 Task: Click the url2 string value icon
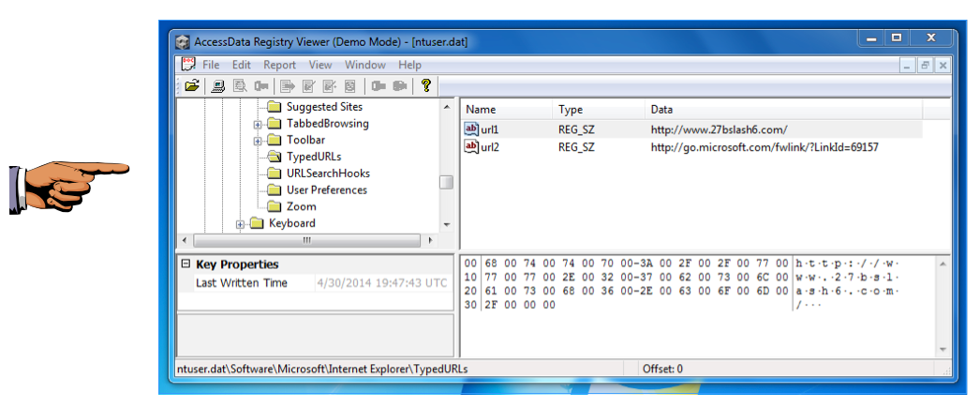coord(471,146)
